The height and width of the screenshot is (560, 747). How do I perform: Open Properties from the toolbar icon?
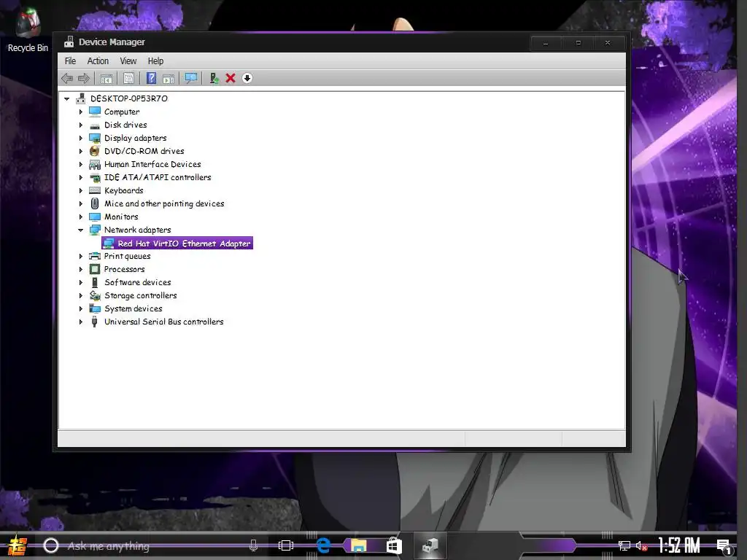(x=128, y=78)
